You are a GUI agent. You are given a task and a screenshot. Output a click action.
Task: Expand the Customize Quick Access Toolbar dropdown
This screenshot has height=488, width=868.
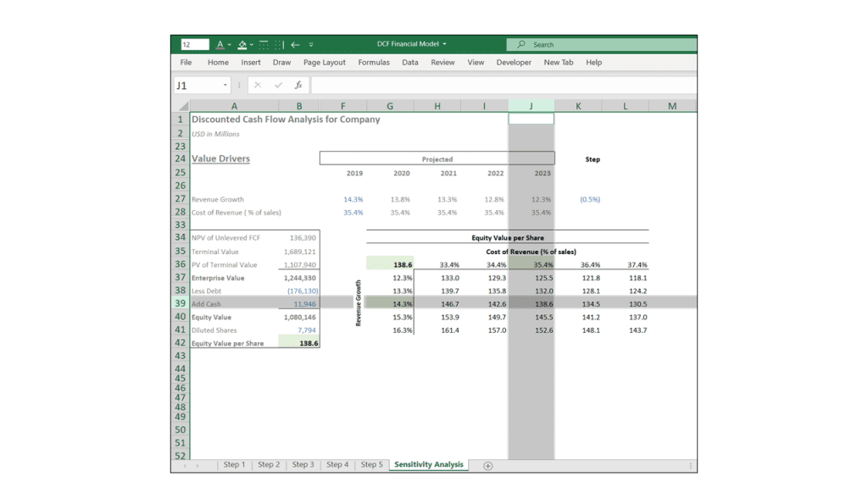(312, 45)
